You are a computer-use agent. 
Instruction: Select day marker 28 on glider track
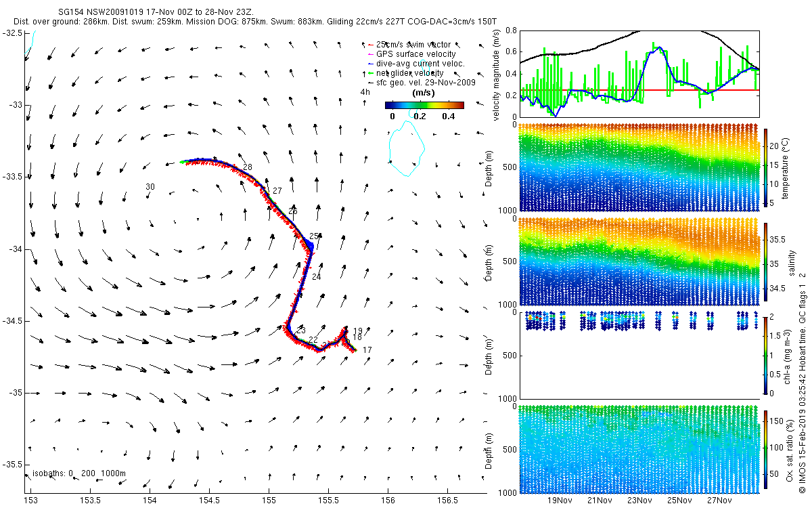pos(247,167)
